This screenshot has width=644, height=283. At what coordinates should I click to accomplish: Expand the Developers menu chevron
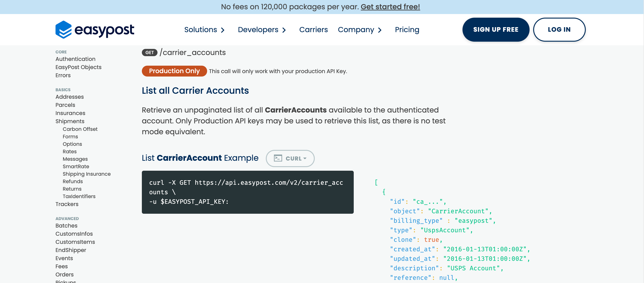(284, 30)
